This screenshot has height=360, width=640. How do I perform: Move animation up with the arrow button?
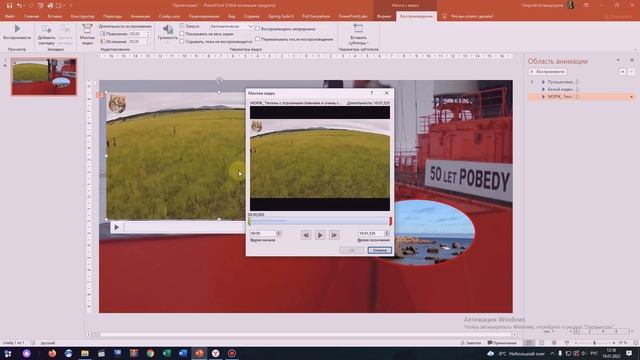pyautogui.click(x=622, y=72)
